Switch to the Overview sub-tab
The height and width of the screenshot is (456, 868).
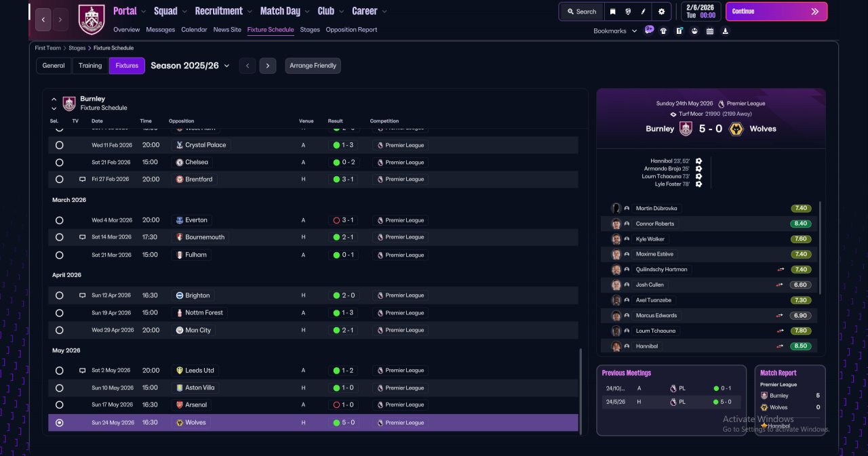127,30
